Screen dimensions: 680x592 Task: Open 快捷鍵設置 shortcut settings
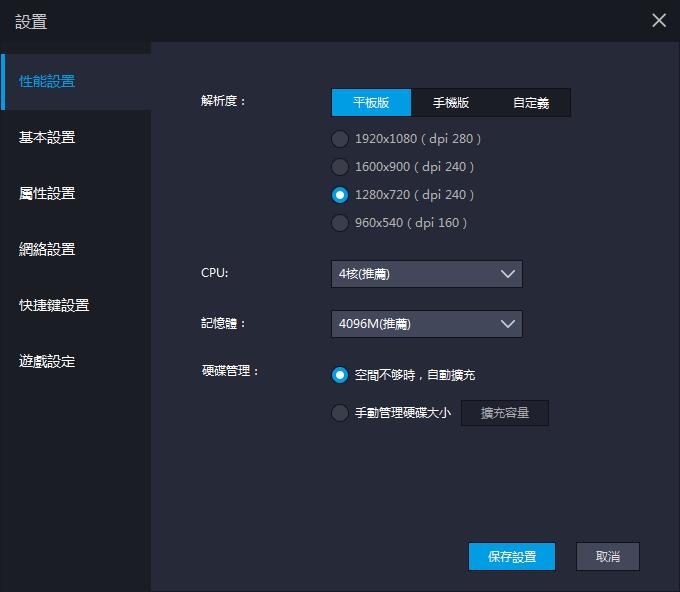tap(54, 306)
